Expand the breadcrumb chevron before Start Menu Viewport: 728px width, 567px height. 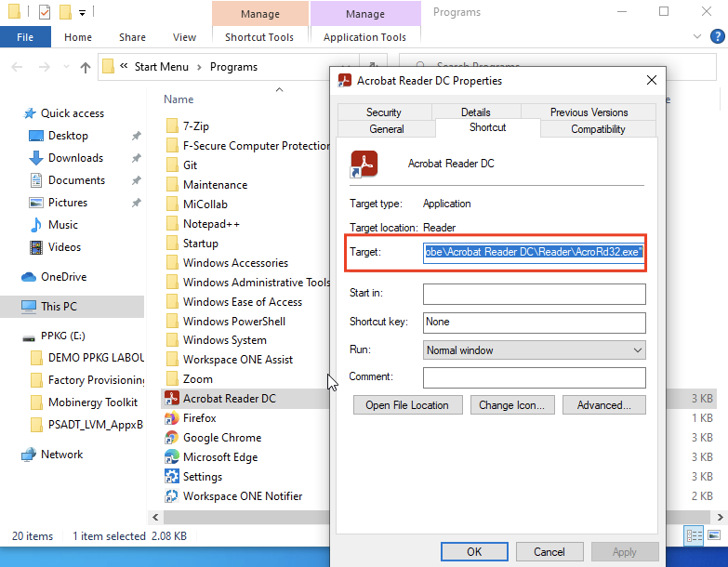click(124, 67)
